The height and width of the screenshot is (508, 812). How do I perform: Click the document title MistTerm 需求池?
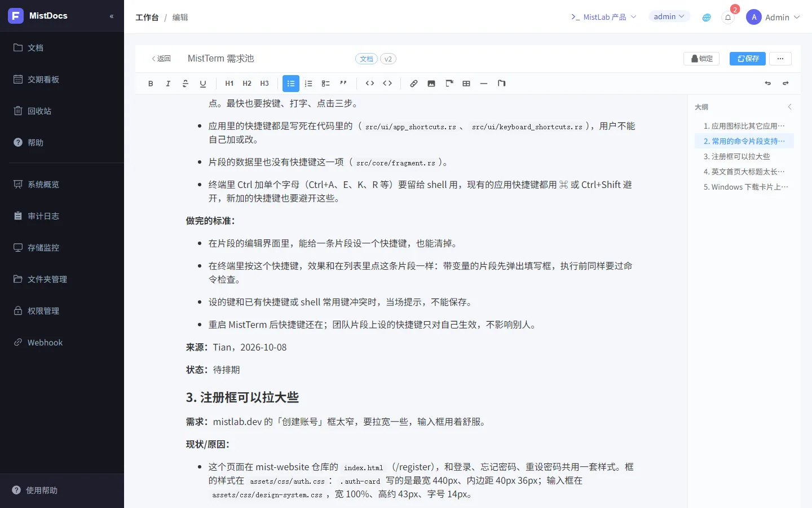click(221, 59)
